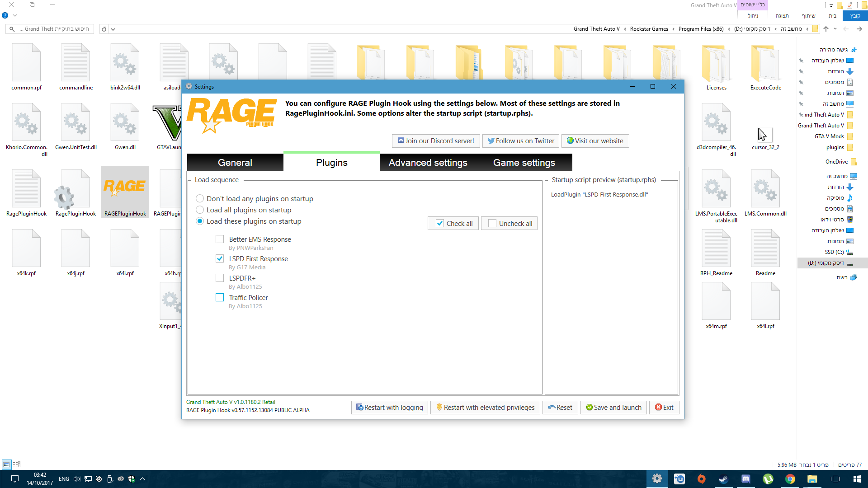Enable the Better EMS Response plugin
The image size is (868, 488).
[x=220, y=239]
